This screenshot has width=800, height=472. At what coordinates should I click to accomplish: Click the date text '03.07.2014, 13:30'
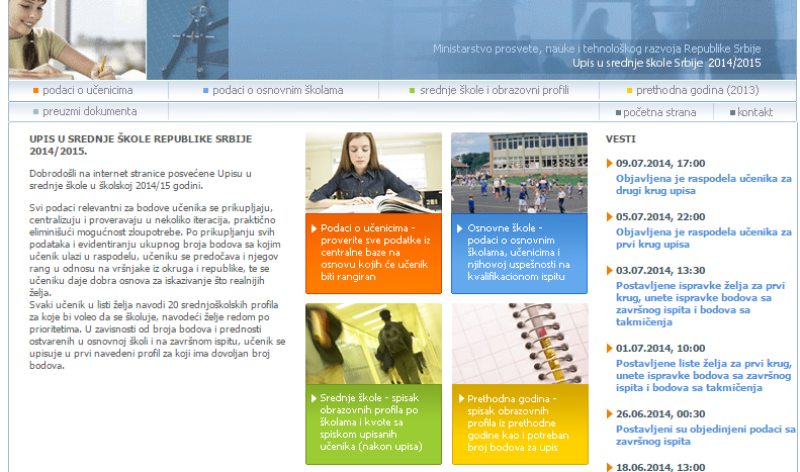[660, 270]
